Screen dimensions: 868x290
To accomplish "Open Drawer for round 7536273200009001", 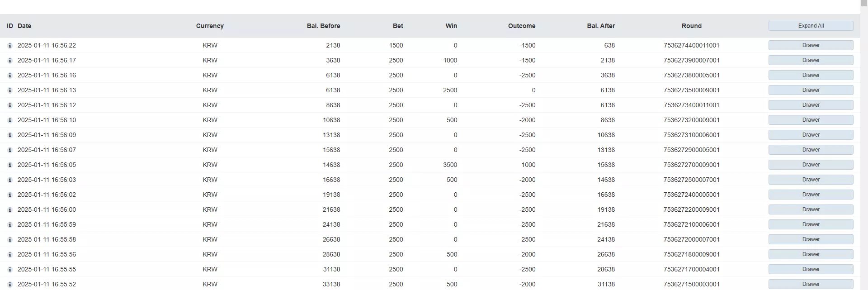I will (811, 120).
